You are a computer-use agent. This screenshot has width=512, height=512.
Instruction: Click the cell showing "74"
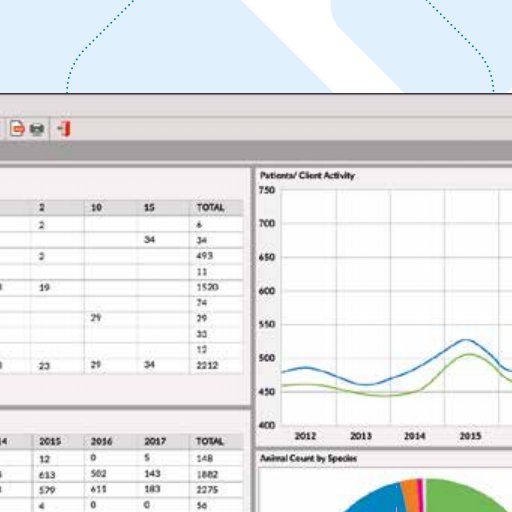click(x=202, y=303)
